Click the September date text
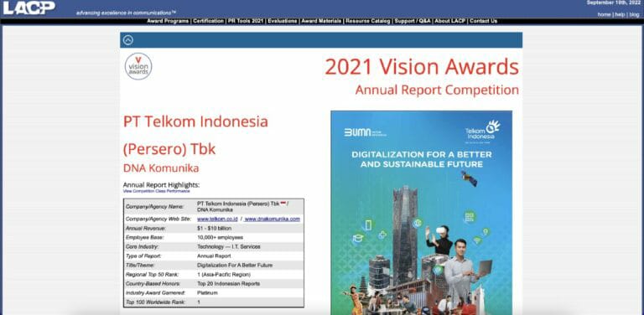644x315 pixels. click(x=613, y=3)
